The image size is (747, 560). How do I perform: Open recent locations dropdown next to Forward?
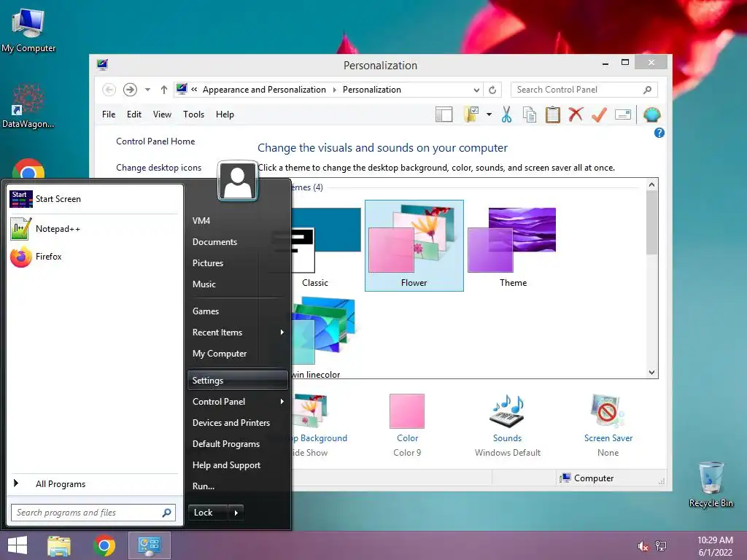(147, 90)
